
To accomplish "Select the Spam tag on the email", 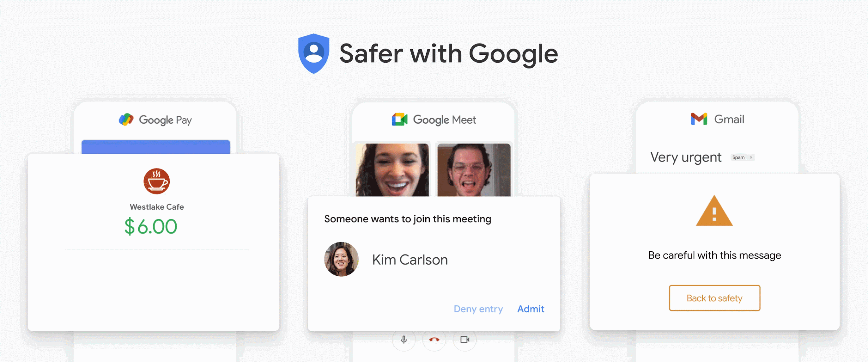I will [x=742, y=157].
